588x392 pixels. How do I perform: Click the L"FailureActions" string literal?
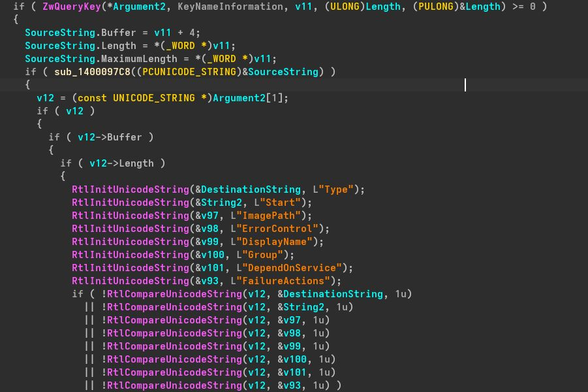pos(280,281)
